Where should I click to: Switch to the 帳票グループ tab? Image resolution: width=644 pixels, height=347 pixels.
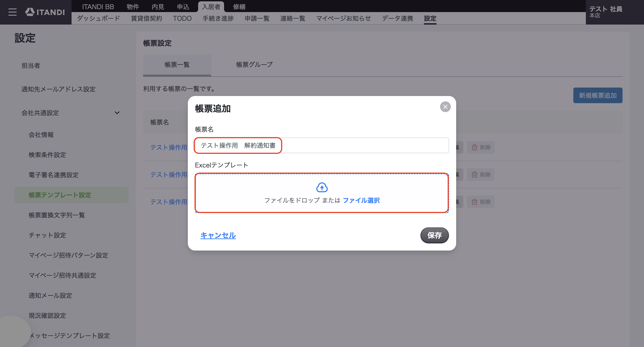[254, 65]
